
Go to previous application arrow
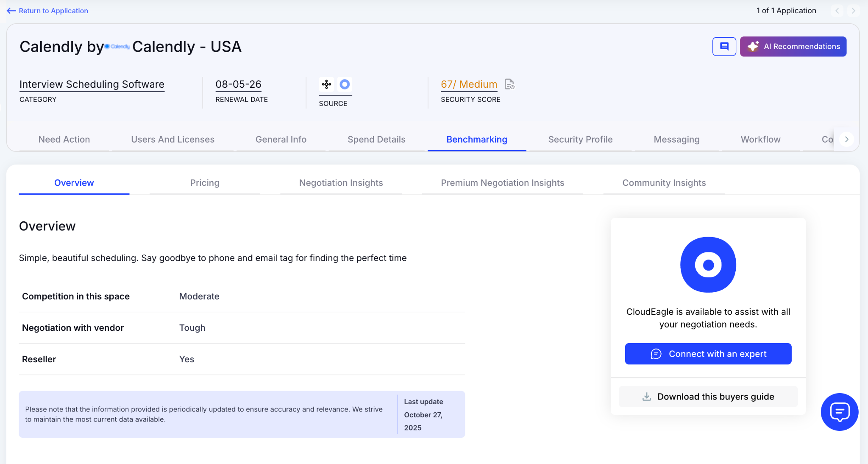(x=837, y=11)
